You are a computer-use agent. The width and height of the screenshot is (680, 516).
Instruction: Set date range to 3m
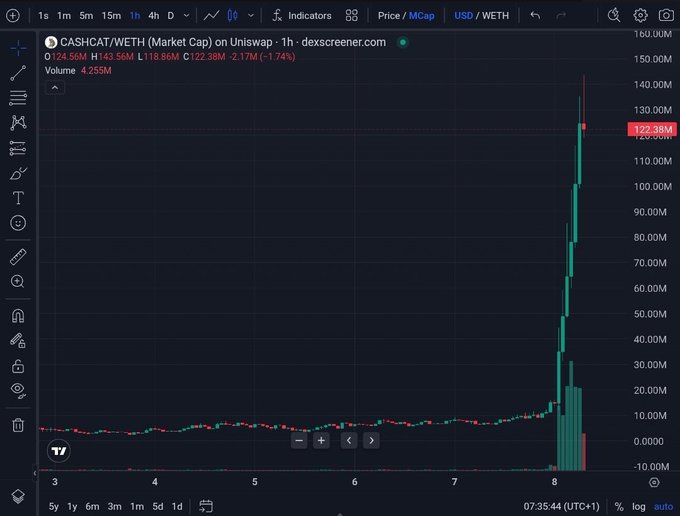pyautogui.click(x=114, y=506)
